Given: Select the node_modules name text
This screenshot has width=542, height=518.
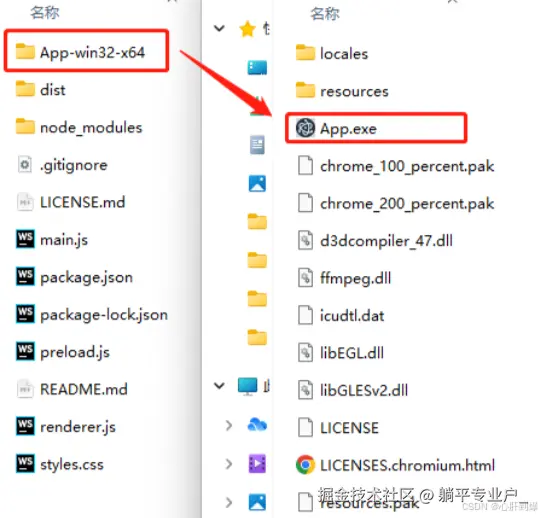Looking at the screenshot, I should point(91,128).
